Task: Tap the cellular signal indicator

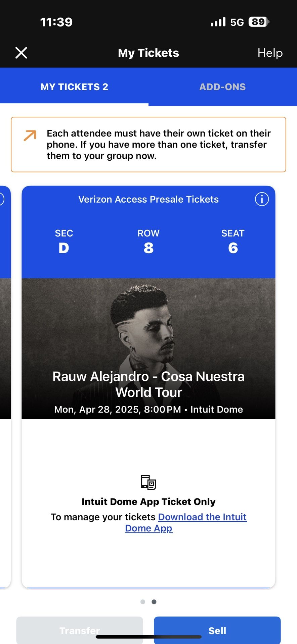Action: point(218,21)
